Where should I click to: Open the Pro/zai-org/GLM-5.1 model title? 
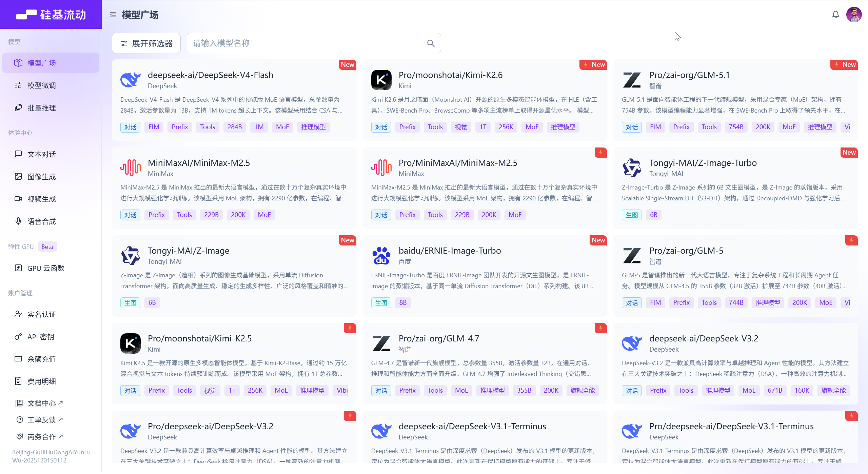pos(690,75)
